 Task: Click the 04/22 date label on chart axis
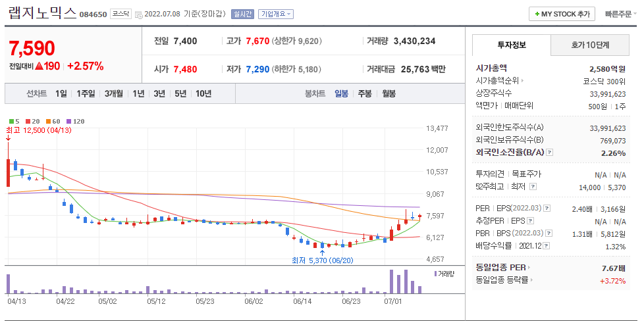click(65, 301)
